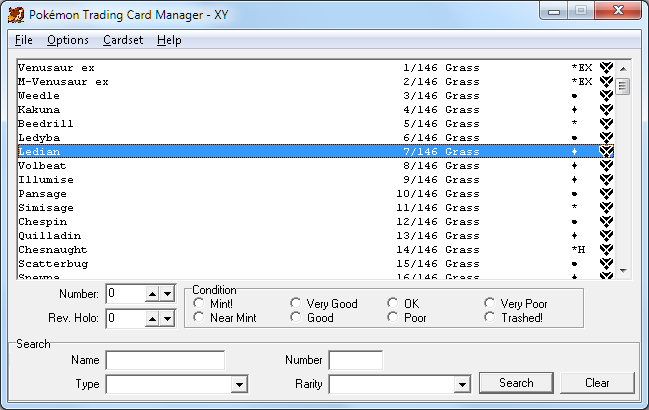Viewport: 649px width, 410px height.
Task: Click the rare star rarity symbol for Beedrill
Action: pos(574,123)
